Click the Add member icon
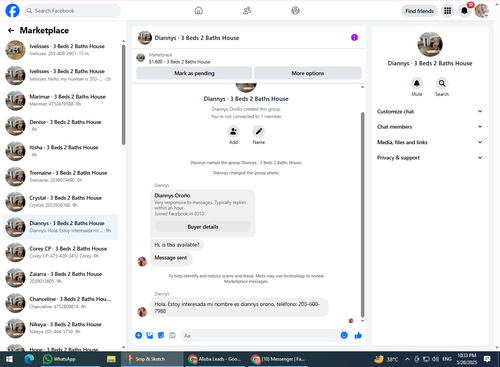 233,131
